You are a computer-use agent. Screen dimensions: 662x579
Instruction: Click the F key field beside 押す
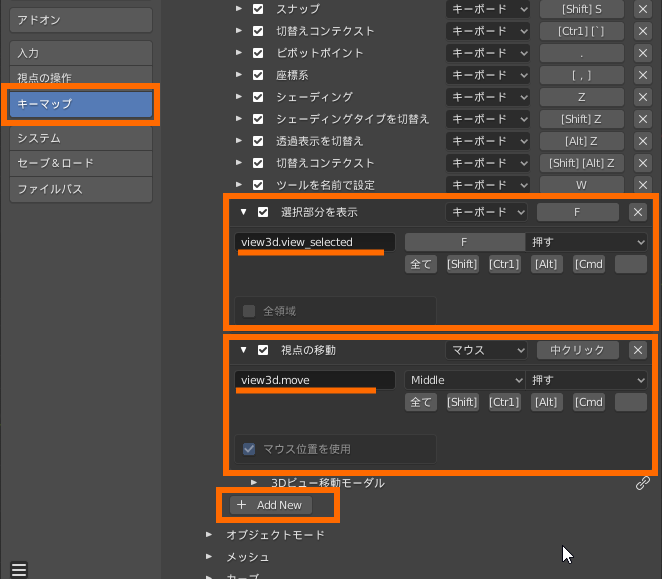(465, 242)
